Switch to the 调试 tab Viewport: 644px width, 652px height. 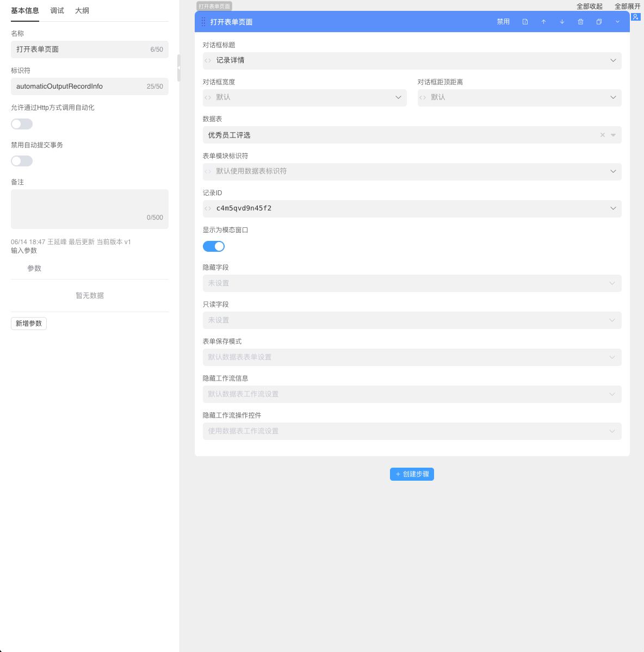(x=57, y=10)
